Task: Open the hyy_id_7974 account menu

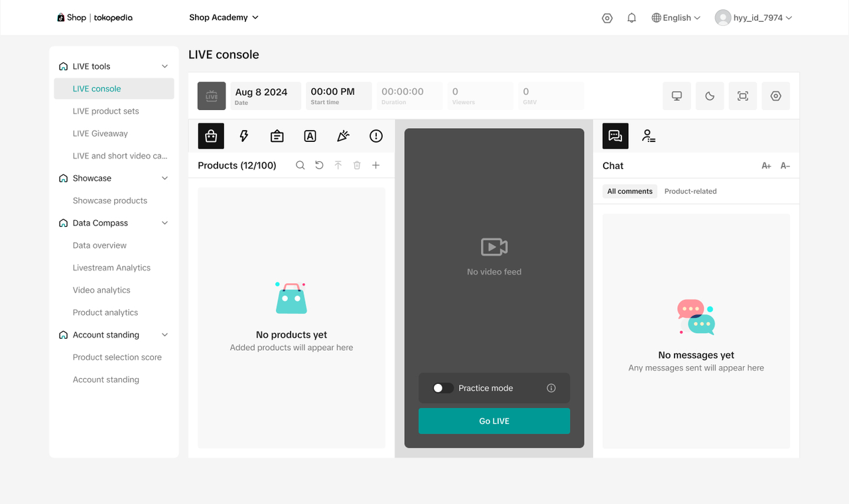Action: [753, 18]
